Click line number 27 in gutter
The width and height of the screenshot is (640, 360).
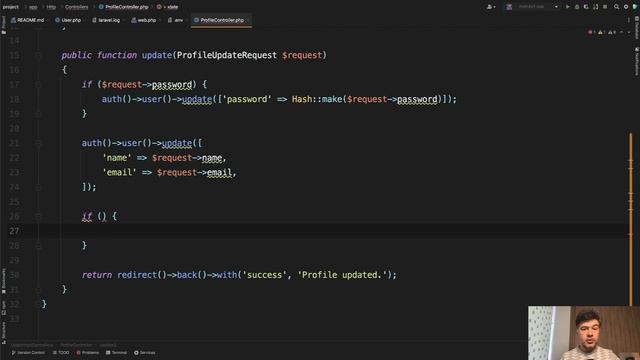14,231
